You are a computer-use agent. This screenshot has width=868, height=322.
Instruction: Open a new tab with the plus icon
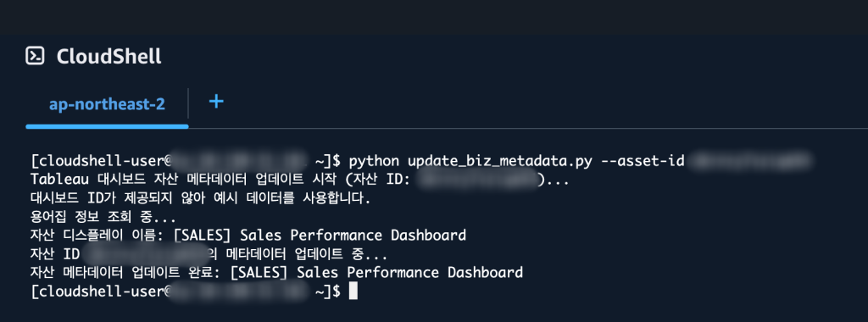click(216, 101)
